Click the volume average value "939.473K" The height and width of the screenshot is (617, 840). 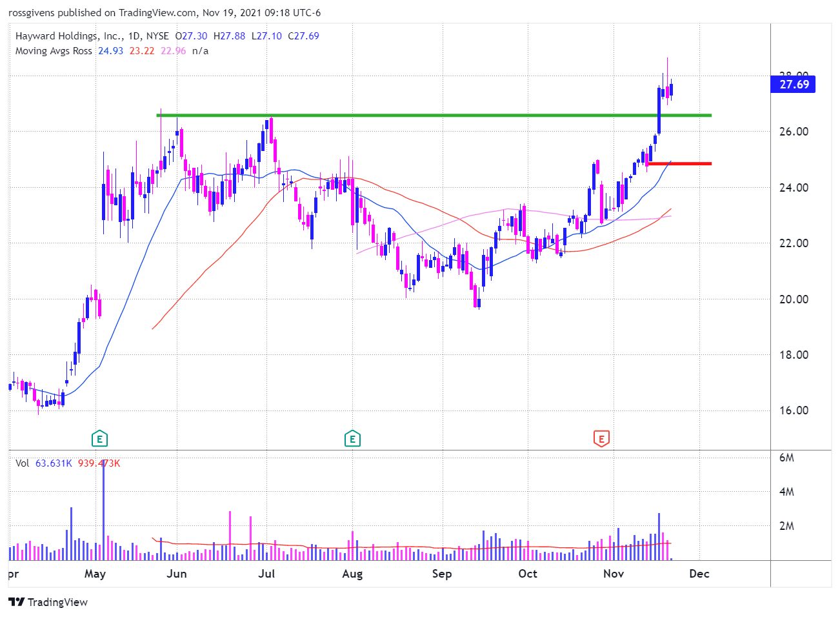(99, 463)
